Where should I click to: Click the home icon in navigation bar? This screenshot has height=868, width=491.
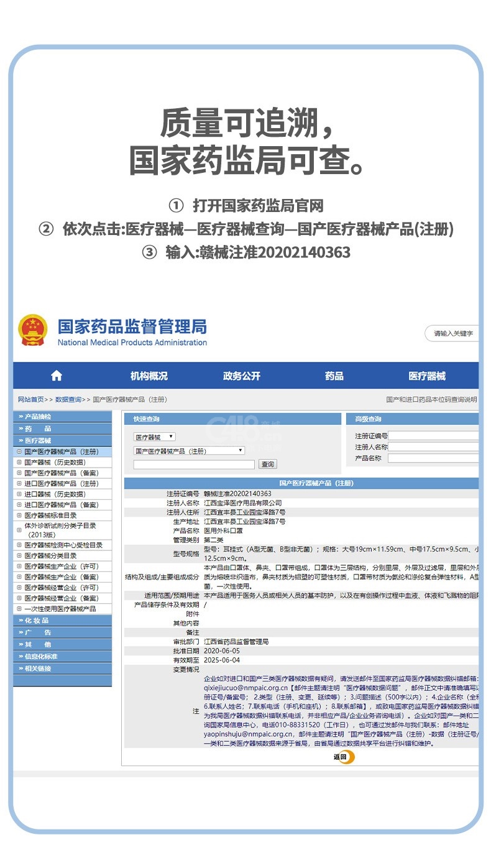(x=57, y=376)
